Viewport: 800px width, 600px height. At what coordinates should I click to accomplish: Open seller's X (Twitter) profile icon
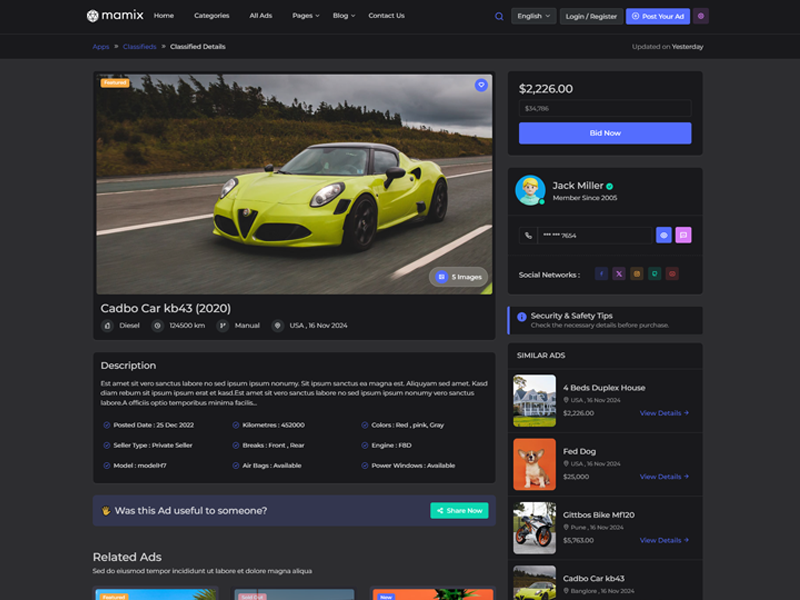(x=619, y=273)
